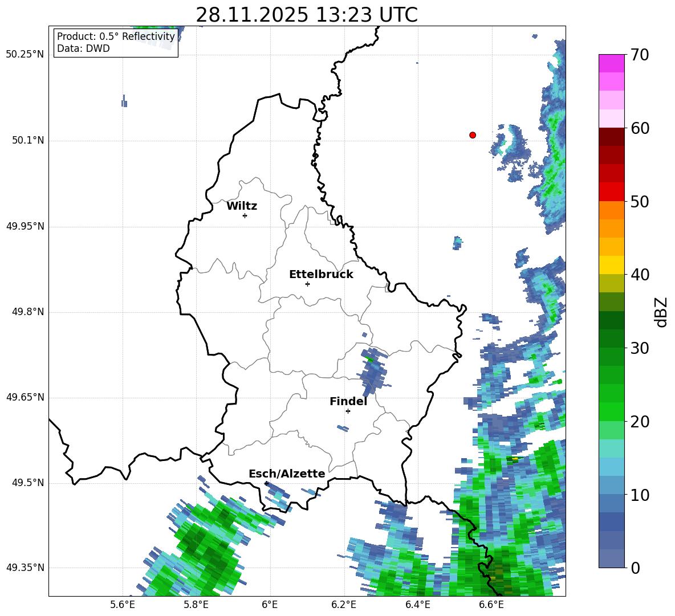Image resolution: width=675 pixels, height=616 pixels.
Task: Click the 6°E longitude label
Action: (x=270, y=605)
